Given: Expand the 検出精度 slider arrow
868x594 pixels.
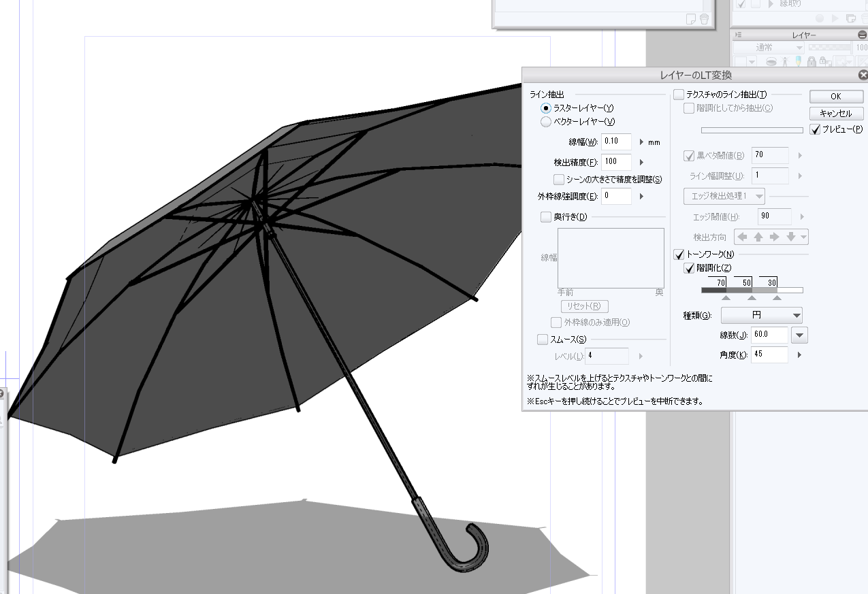Looking at the screenshot, I should pyautogui.click(x=641, y=162).
